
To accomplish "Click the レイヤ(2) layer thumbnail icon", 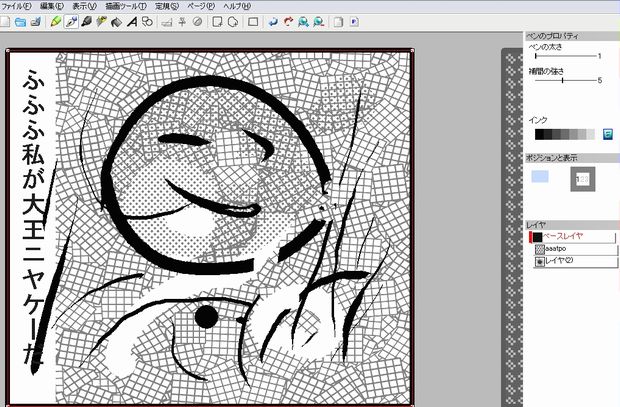I will point(539,262).
